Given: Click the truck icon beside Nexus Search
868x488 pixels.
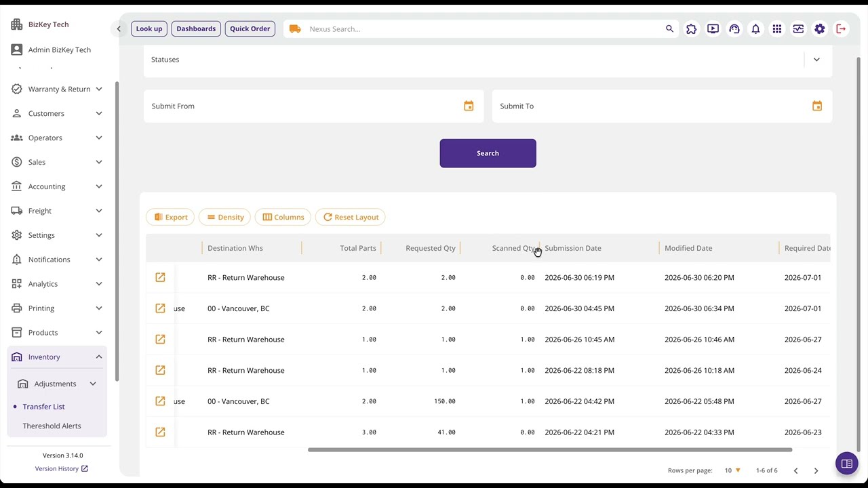Looking at the screenshot, I should point(295,28).
